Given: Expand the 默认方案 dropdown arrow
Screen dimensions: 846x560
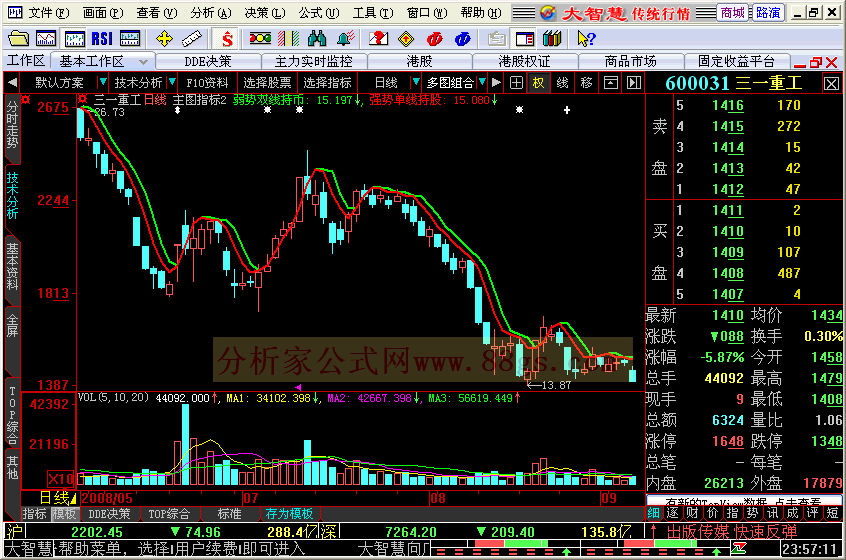Looking at the screenshot, I should 102,83.
